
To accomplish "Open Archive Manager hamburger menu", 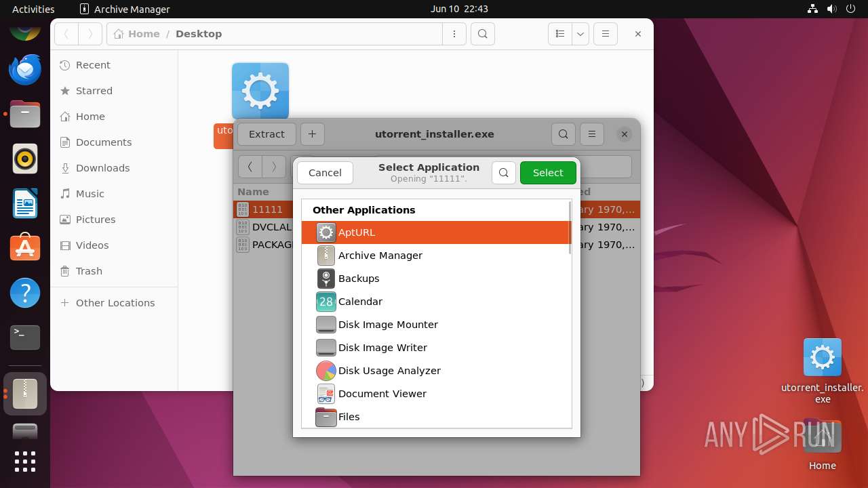I will coord(592,134).
